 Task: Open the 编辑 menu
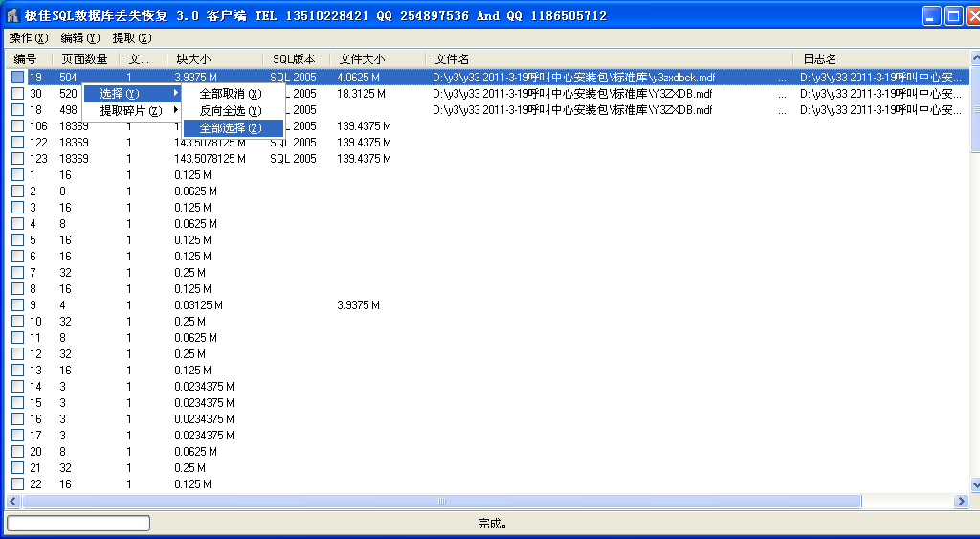pos(80,38)
